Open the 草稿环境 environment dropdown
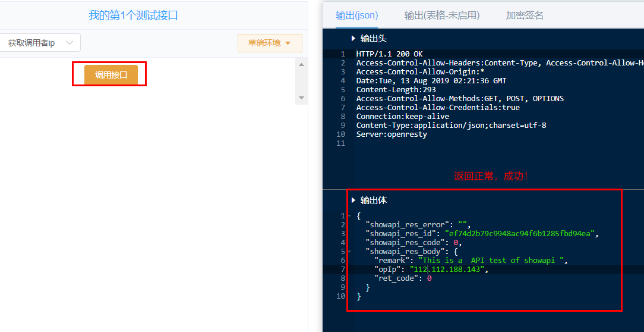The height and width of the screenshot is (332, 644). 270,43
